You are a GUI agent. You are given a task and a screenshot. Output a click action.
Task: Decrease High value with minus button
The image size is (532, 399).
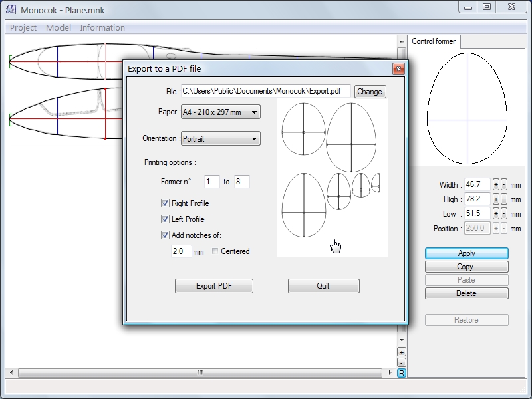tap(504, 199)
